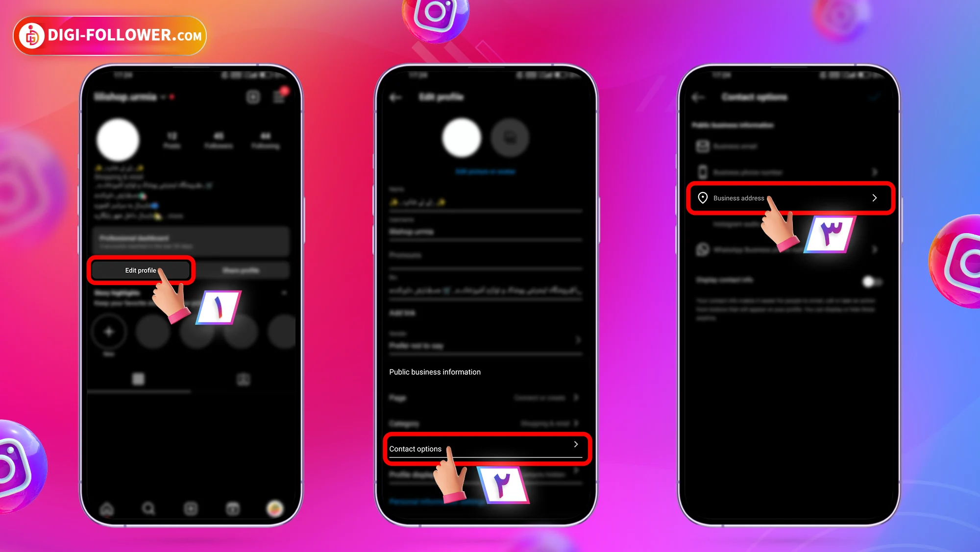This screenshot has height=552, width=980.
Task: Tap the Show profile button
Action: 241,270
